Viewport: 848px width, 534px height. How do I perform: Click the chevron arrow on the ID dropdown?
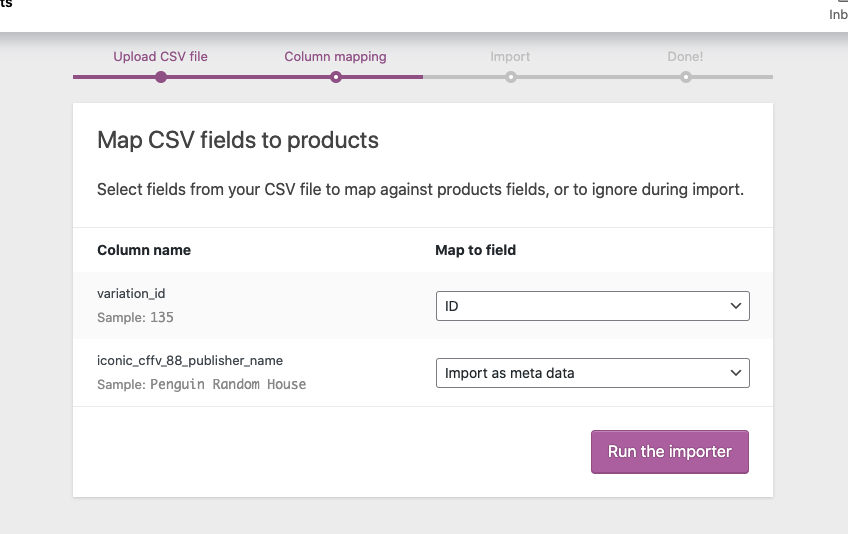[736, 306]
